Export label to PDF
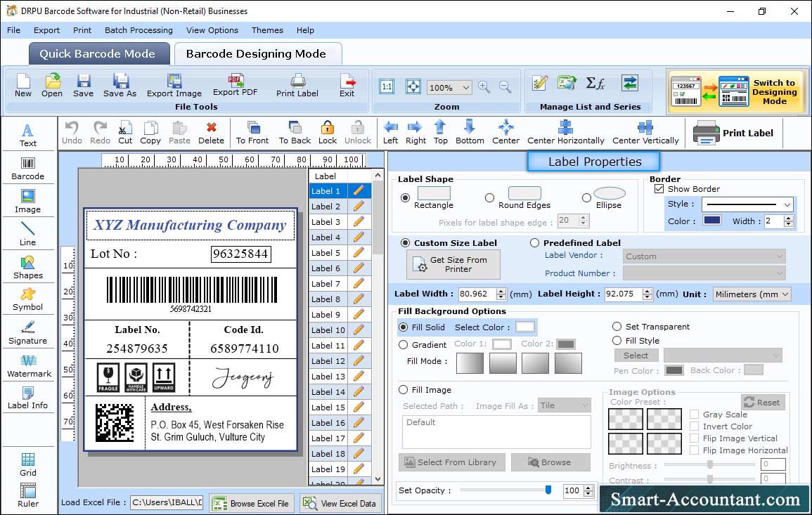 235,85
